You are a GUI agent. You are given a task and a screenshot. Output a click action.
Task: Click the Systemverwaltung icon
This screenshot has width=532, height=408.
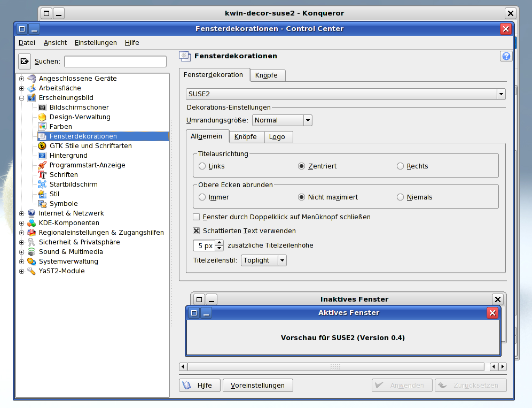click(x=32, y=261)
